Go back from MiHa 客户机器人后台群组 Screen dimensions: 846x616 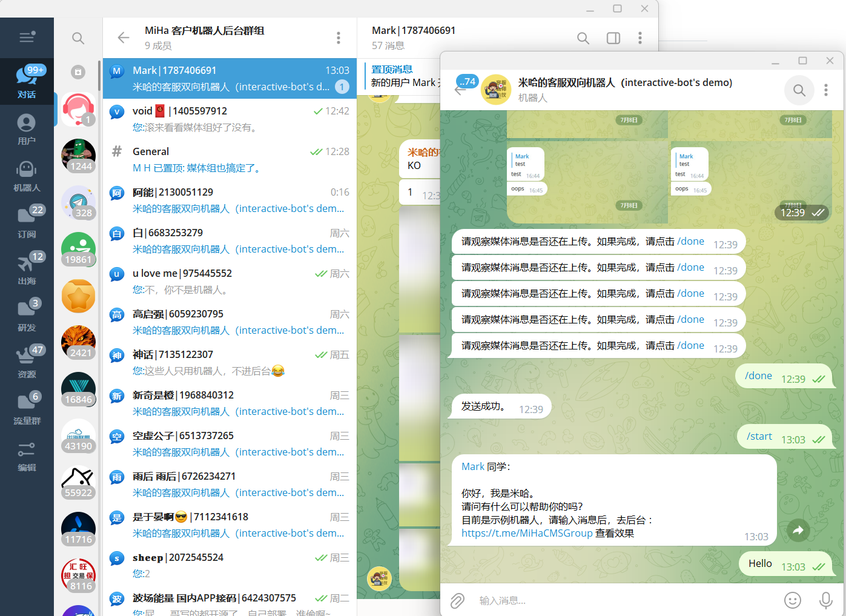click(x=124, y=38)
